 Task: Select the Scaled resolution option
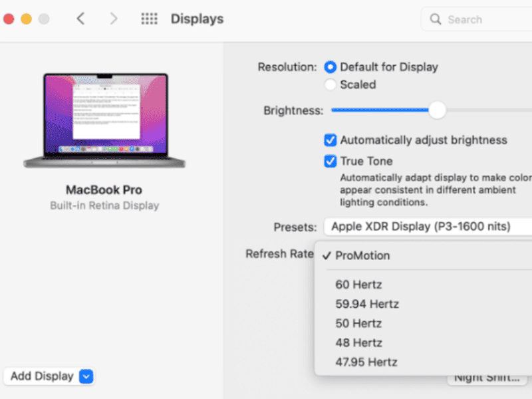[x=330, y=84]
